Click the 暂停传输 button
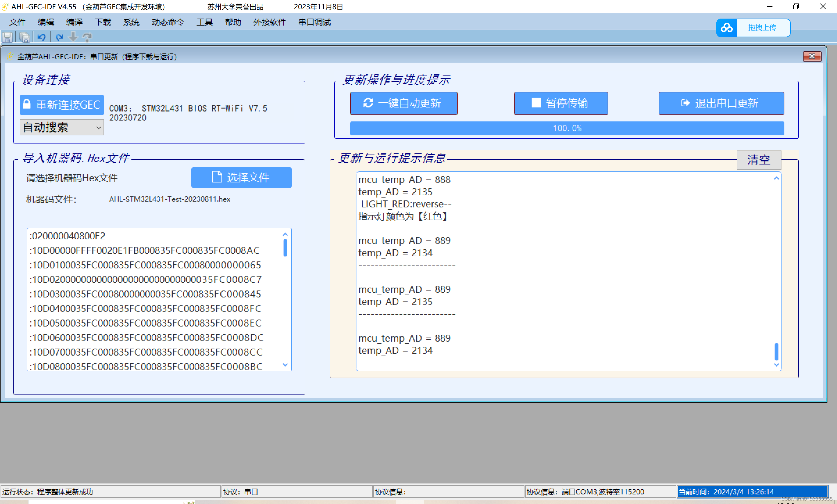Image resolution: width=837 pixels, height=504 pixels. [561, 103]
